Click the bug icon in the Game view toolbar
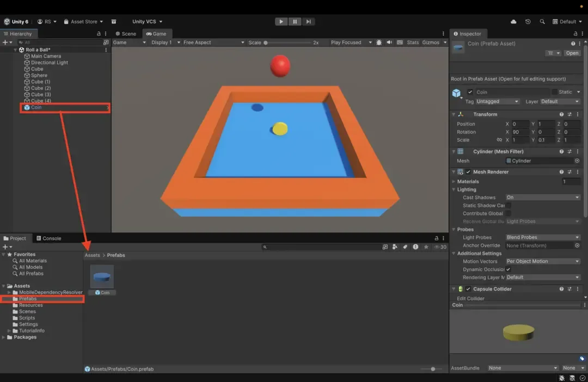This screenshot has height=382, width=588. (x=379, y=42)
